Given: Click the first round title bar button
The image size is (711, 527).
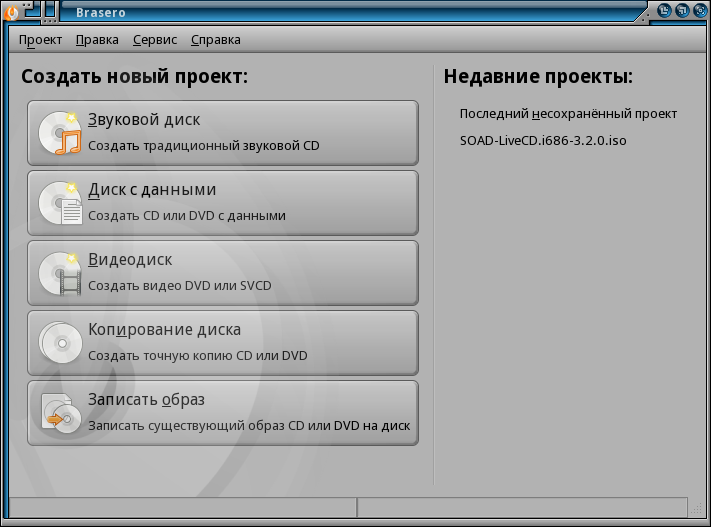Looking at the screenshot, I should pyautogui.click(x=664, y=10).
